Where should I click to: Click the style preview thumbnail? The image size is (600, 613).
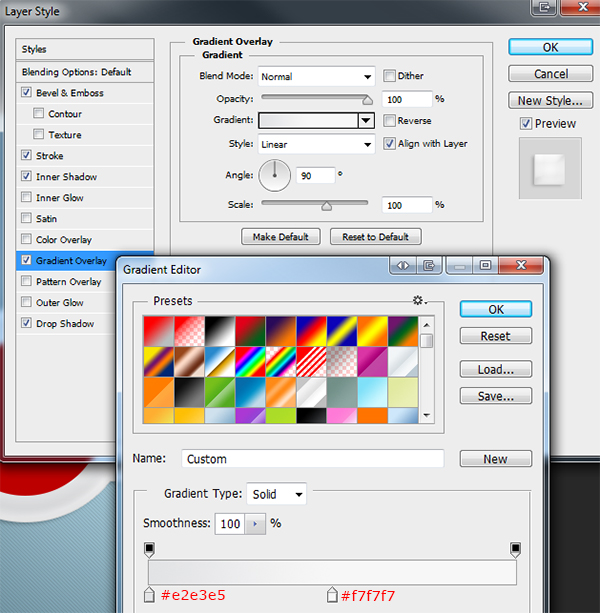[550, 168]
